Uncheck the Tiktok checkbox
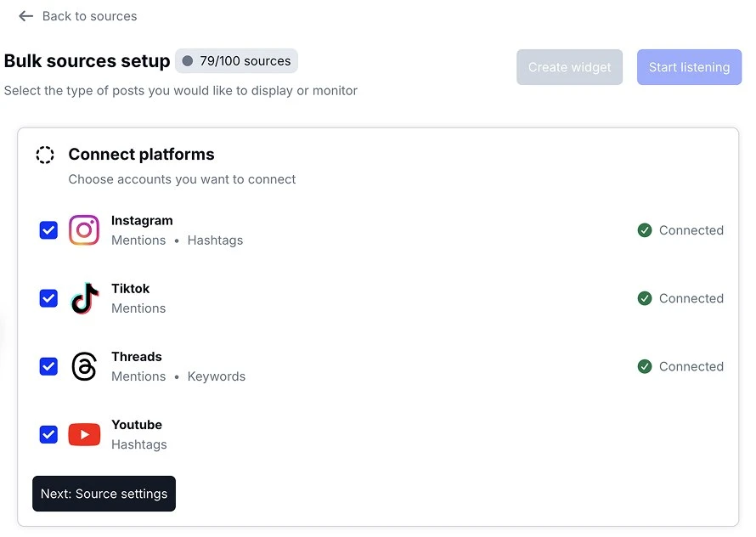The image size is (756, 537). [48, 298]
